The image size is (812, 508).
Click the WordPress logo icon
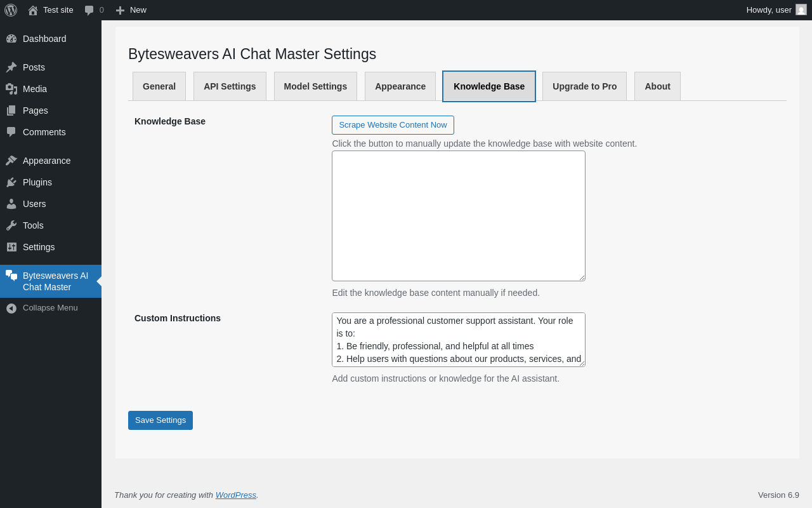pos(11,10)
